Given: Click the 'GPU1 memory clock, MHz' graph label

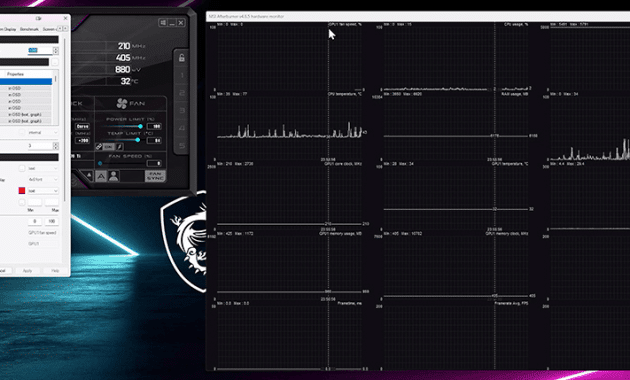Looking at the screenshot, I should pyautogui.click(x=507, y=233).
